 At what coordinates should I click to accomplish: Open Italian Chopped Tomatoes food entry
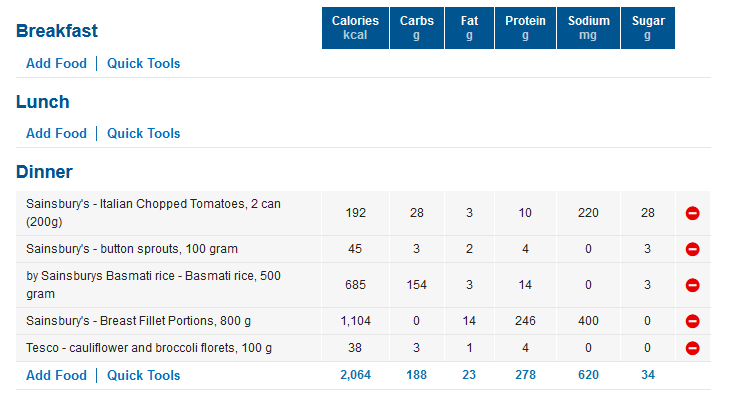coord(154,213)
